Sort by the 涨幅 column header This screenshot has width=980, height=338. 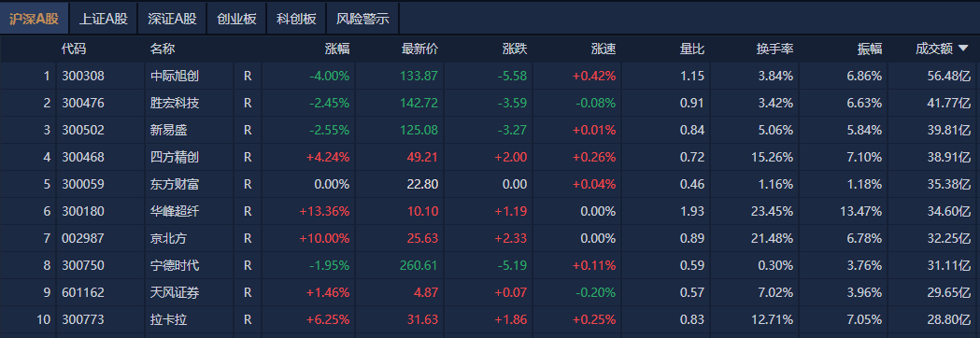[x=337, y=49]
